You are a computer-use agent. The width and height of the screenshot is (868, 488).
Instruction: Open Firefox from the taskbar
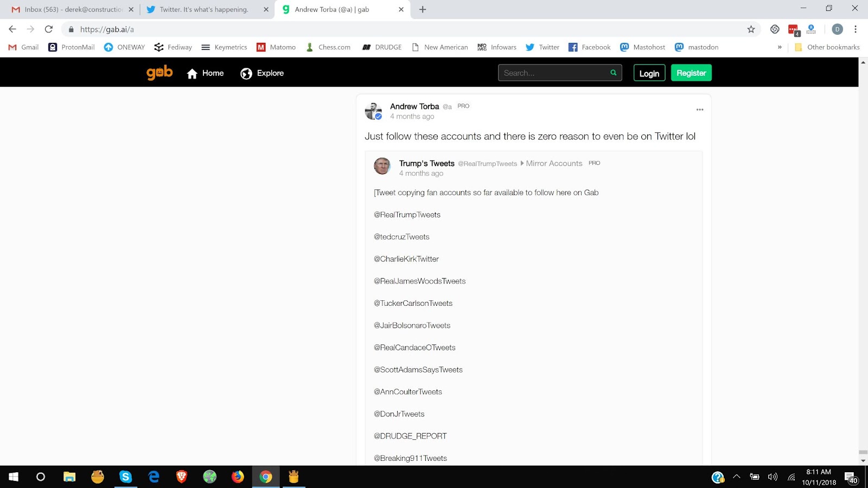click(x=238, y=477)
